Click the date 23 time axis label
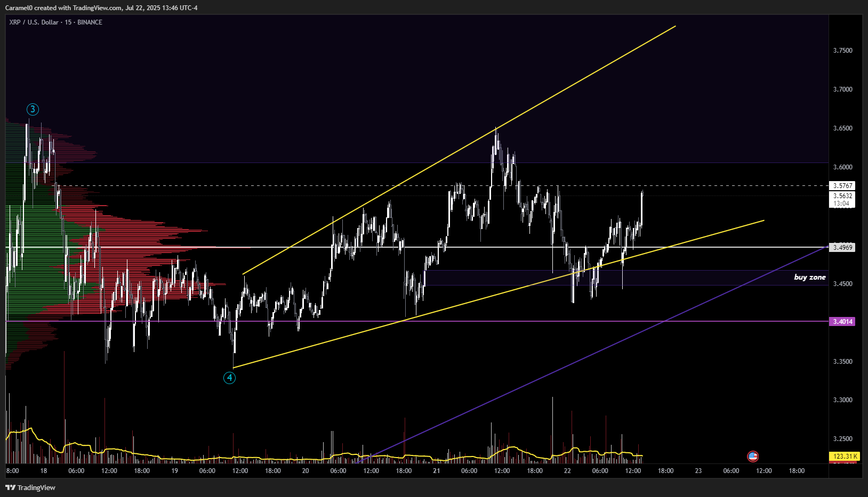 (698, 471)
